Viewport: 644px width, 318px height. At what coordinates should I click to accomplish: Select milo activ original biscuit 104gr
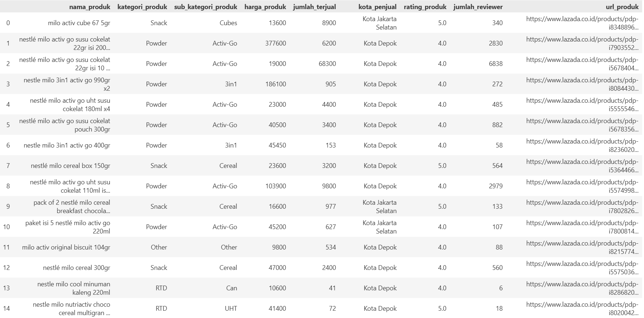pos(66,247)
